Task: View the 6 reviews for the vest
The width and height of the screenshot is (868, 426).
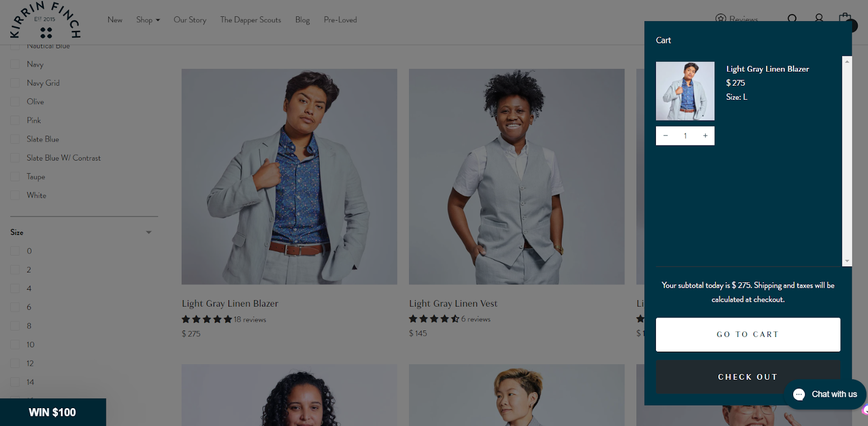Action: (x=476, y=319)
